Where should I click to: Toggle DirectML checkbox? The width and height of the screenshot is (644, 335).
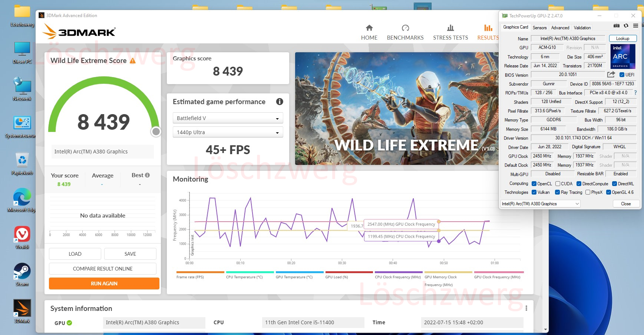614,184
